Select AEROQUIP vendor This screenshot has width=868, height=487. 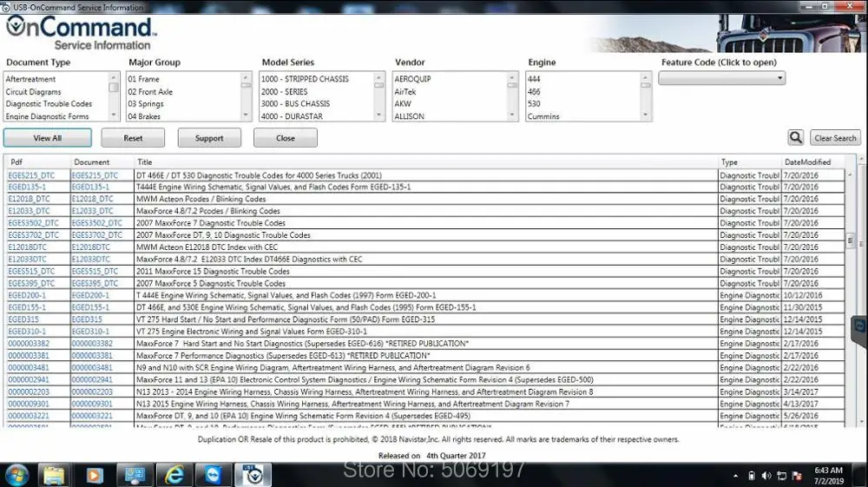point(412,79)
